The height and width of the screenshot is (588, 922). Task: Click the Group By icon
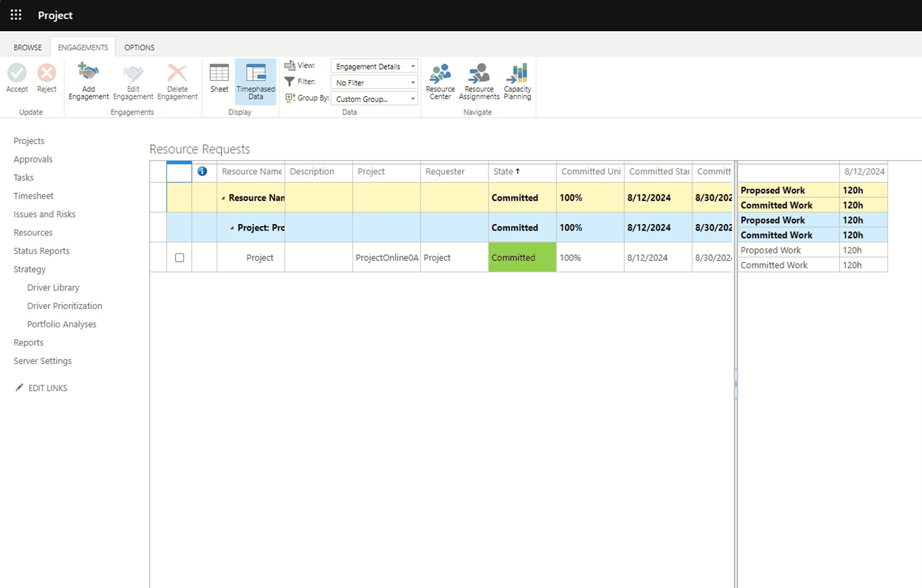[x=290, y=98]
